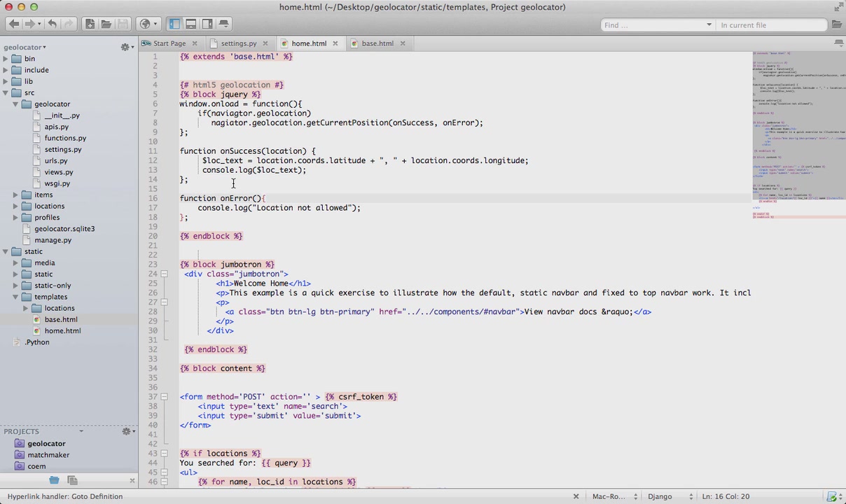
Task: Click the folder icon right of search bar
Action: coord(836,25)
